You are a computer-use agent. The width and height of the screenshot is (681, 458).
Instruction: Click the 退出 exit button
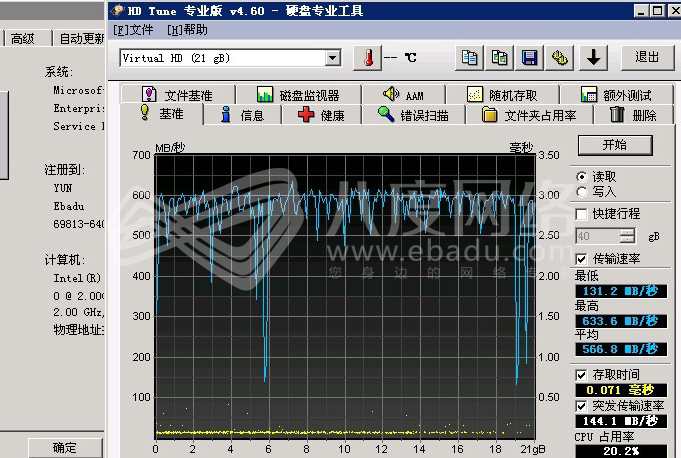[647, 57]
